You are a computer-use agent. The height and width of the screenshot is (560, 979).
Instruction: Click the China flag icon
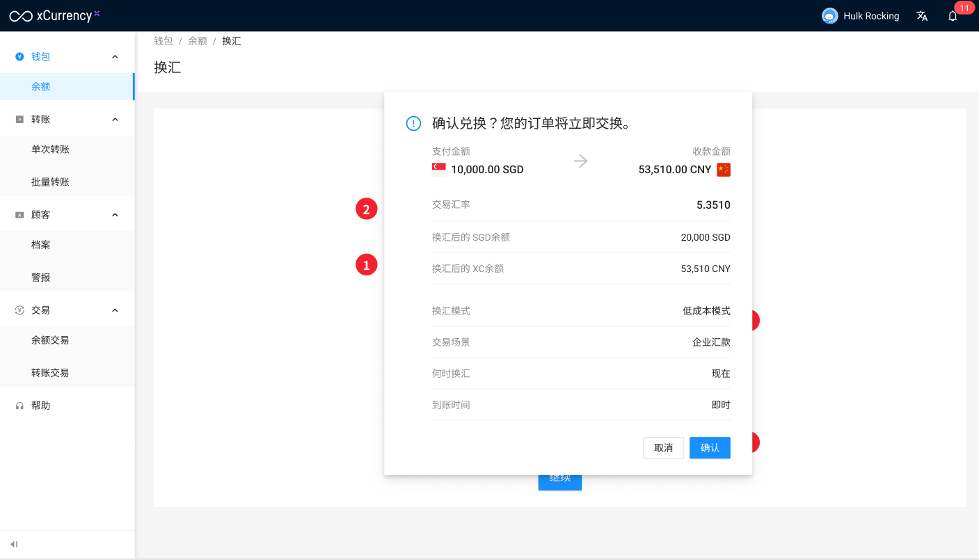pos(724,169)
